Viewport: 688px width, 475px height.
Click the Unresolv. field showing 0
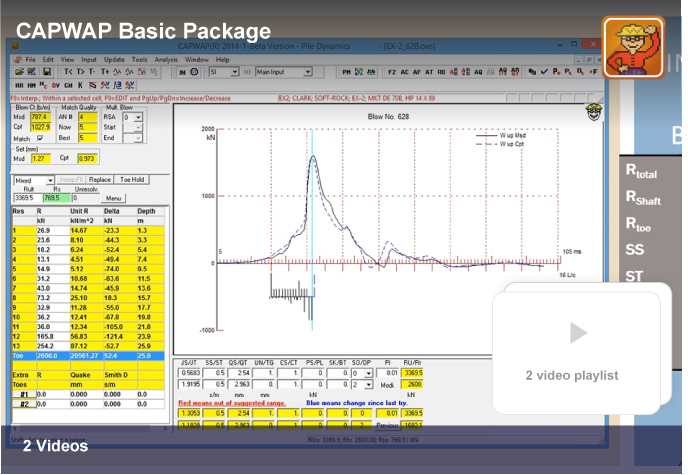point(85,198)
